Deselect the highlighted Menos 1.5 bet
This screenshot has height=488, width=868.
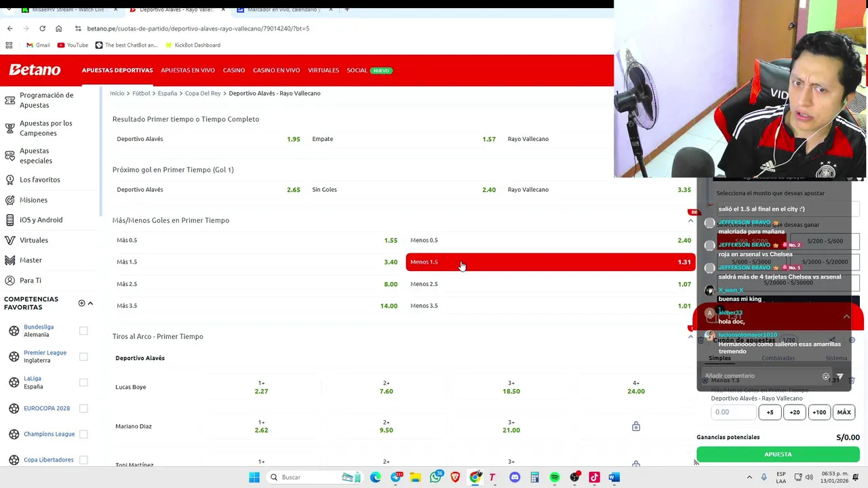tap(551, 262)
